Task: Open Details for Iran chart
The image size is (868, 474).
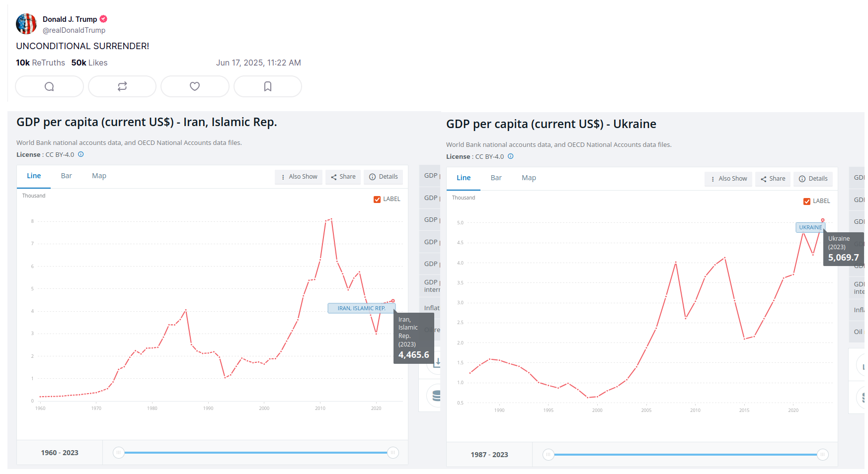Action: (384, 177)
